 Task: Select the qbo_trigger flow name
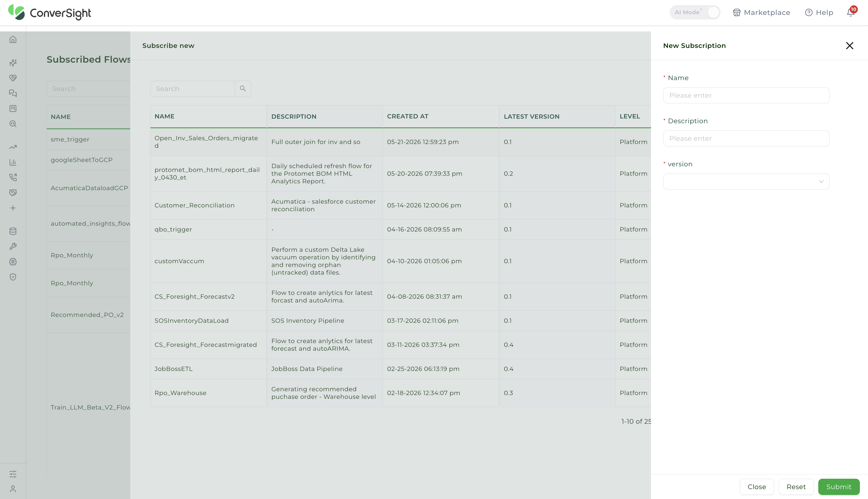tap(173, 229)
